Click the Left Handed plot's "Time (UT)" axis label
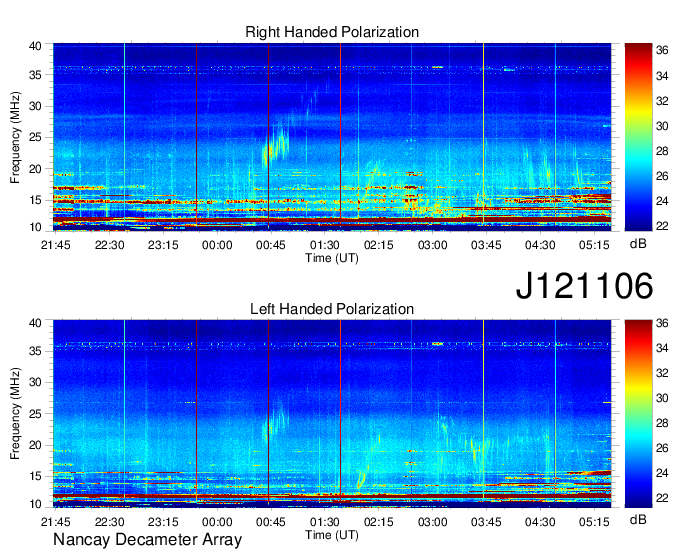 [332, 535]
